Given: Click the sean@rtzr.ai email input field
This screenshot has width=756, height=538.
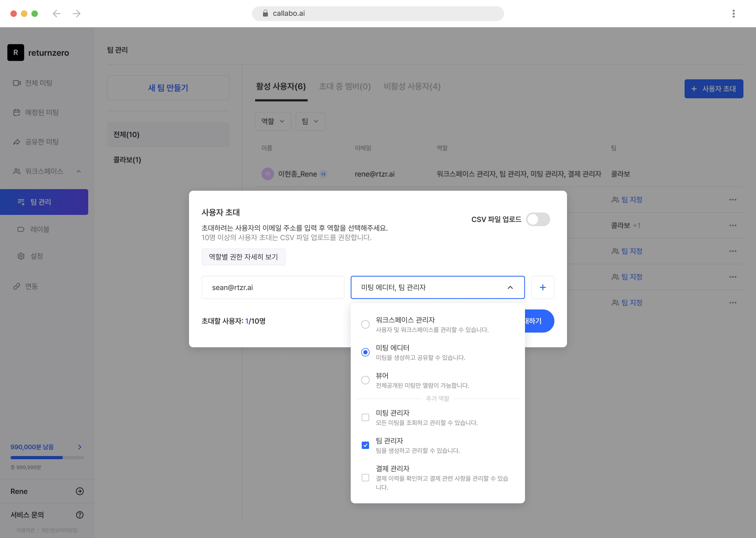Looking at the screenshot, I should click(273, 287).
